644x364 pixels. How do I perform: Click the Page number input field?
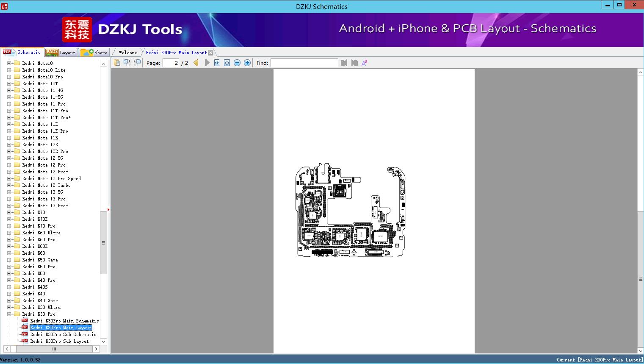point(171,63)
